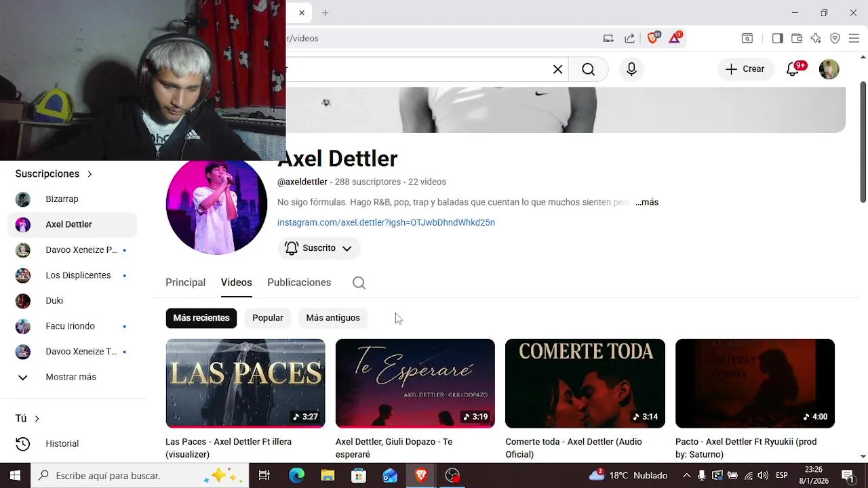The image size is (868, 488).
Task: Click the Windows taskbar search box
Action: click(140, 476)
